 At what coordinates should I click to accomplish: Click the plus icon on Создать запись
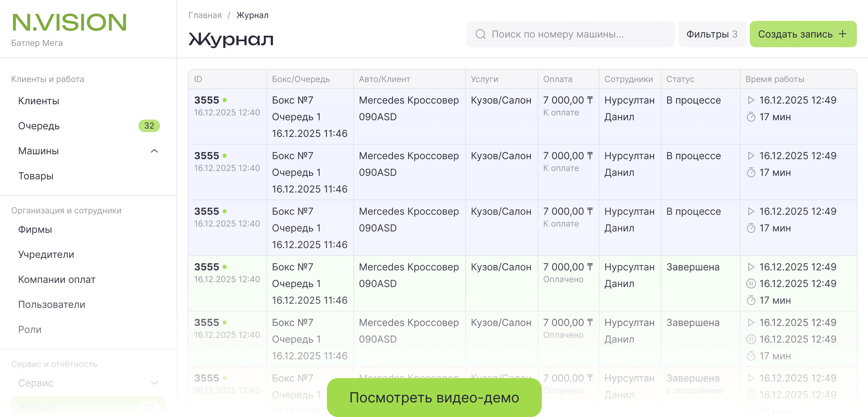(843, 34)
